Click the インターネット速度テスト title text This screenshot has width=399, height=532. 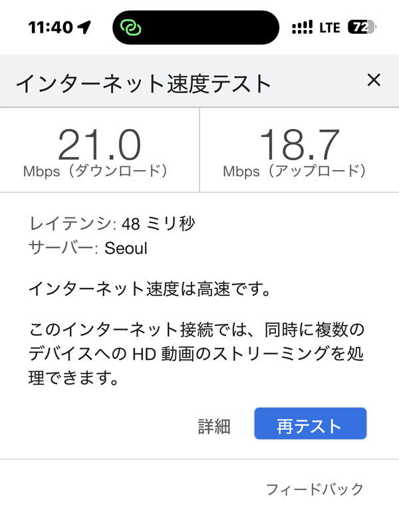pos(144,83)
